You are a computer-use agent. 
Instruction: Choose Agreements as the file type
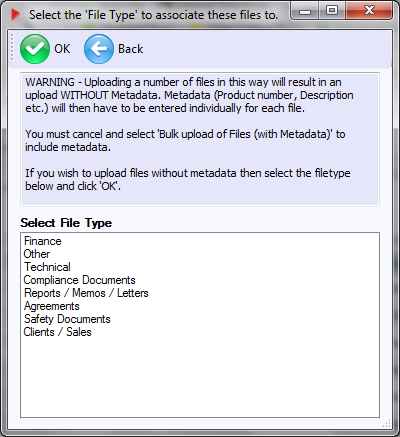pos(52,306)
